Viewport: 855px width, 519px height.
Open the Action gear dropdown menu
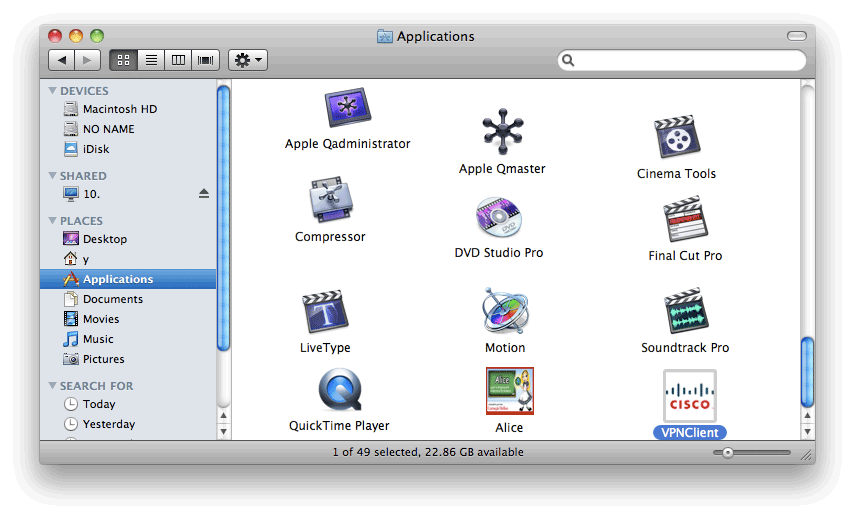point(248,60)
